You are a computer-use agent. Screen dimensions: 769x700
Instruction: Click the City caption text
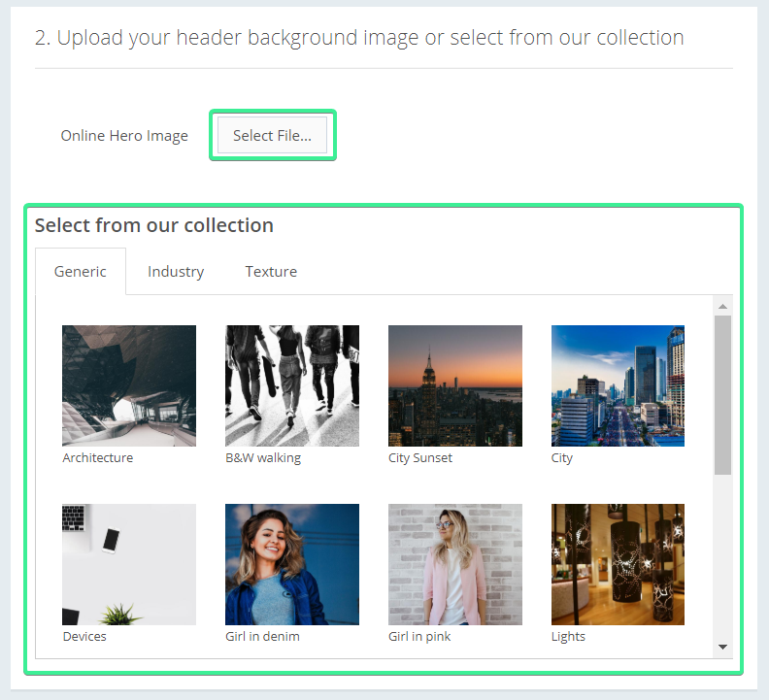[x=562, y=458]
